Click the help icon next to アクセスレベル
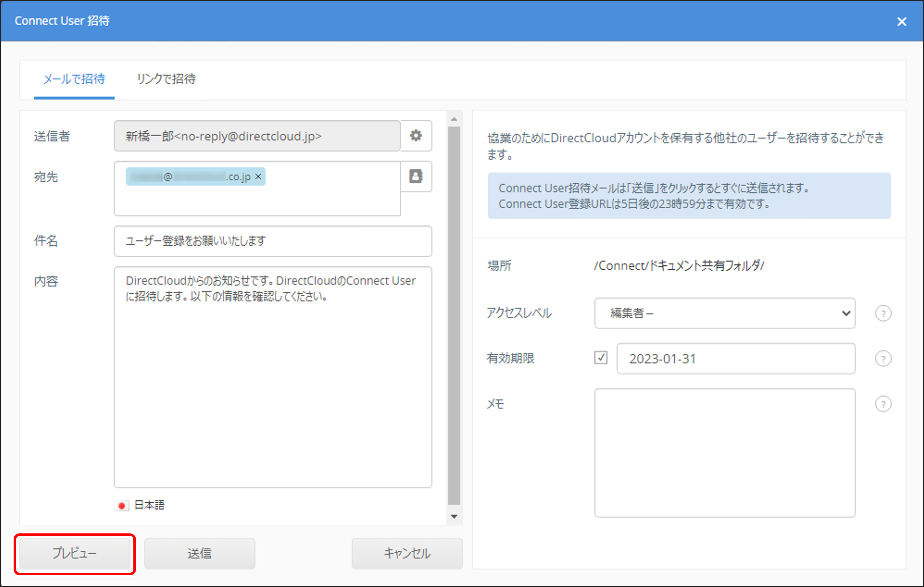The image size is (924, 587). pyautogui.click(x=884, y=313)
